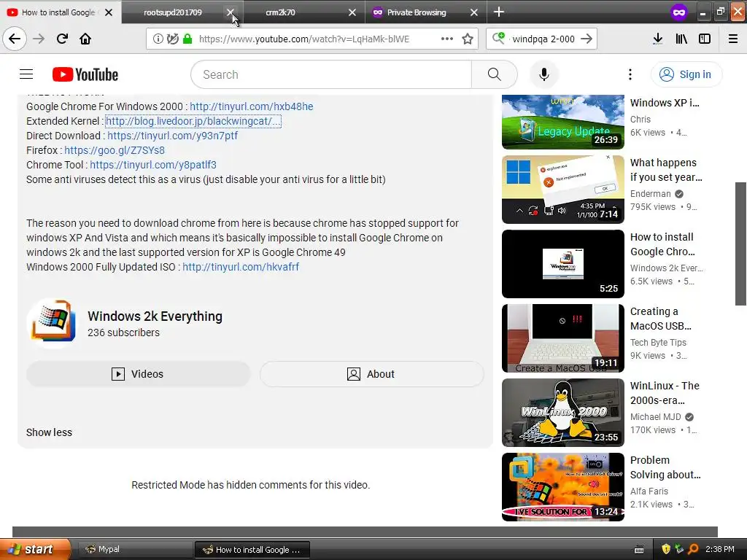
Task: Open the browser hamburger menu
Action: [x=732, y=39]
